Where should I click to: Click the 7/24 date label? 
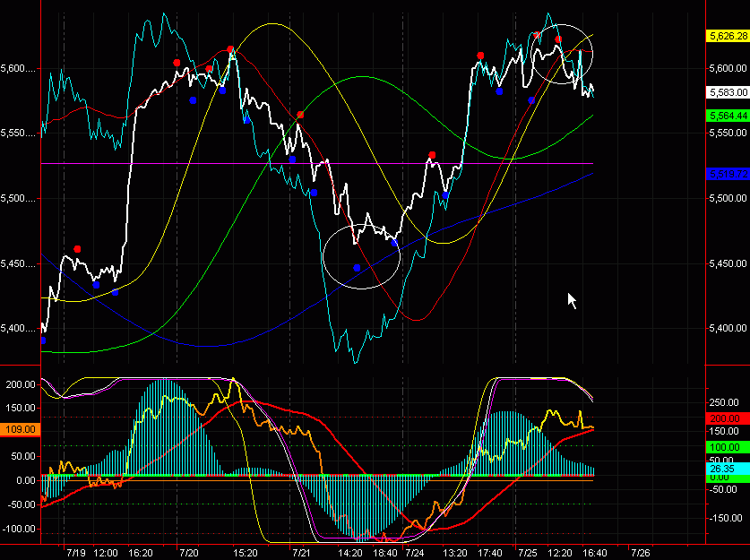pyautogui.click(x=414, y=553)
